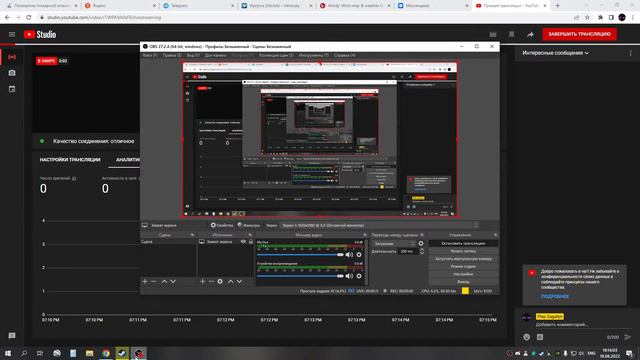Remove source with the minus icon
The height and width of the screenshot is (360, 640).
pos(211,281)
